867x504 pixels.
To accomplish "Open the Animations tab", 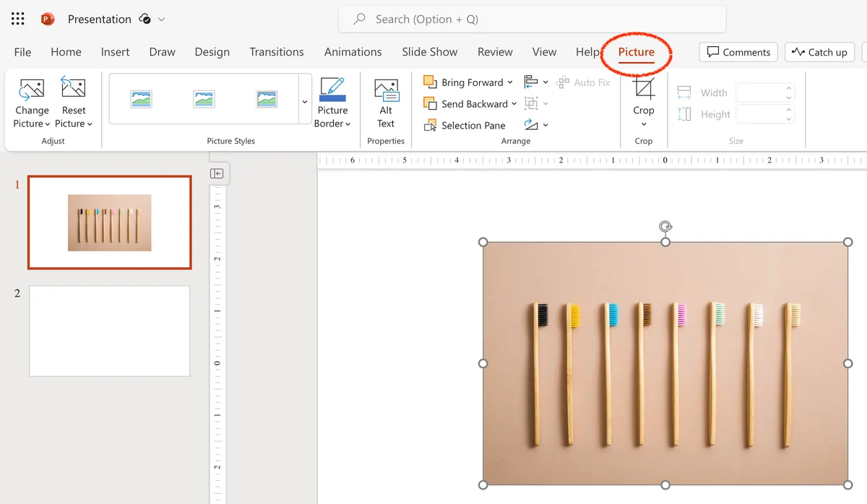I will click(353, 52).
